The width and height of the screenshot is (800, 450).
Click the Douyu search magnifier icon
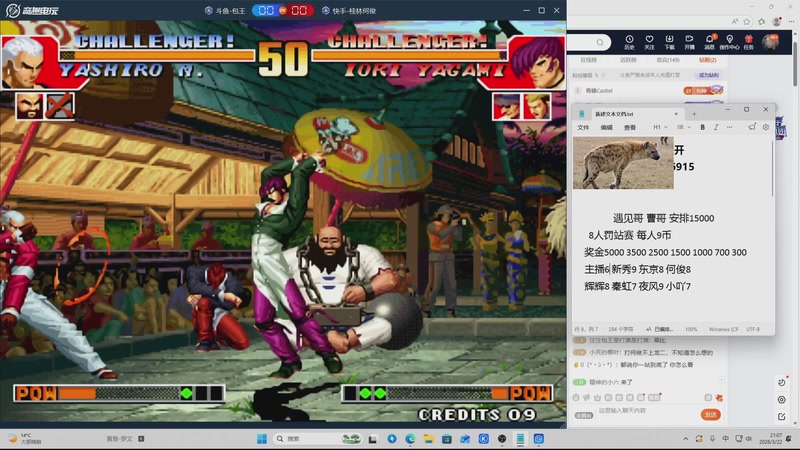tap(600, 42)
